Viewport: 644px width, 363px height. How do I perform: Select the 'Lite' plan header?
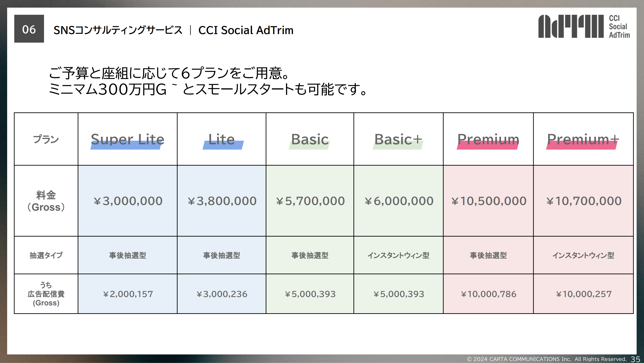coord(221,139)
